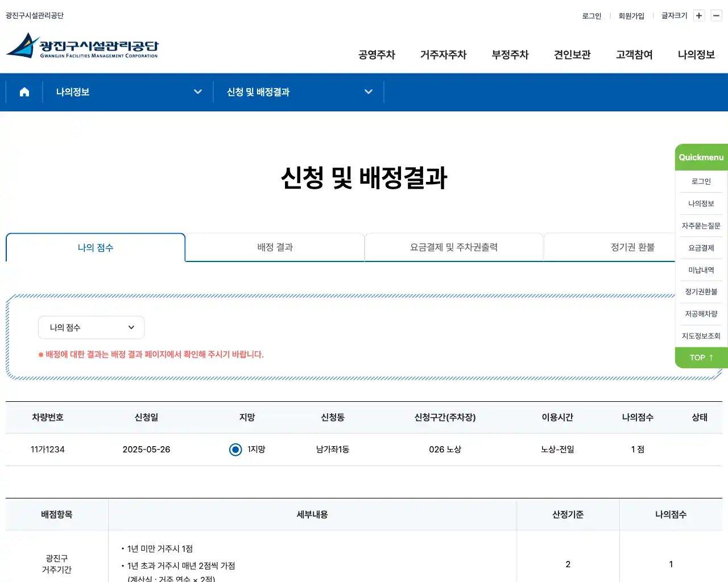Click 미납내역 in the Quickmenu

click(x=701, y=270)
